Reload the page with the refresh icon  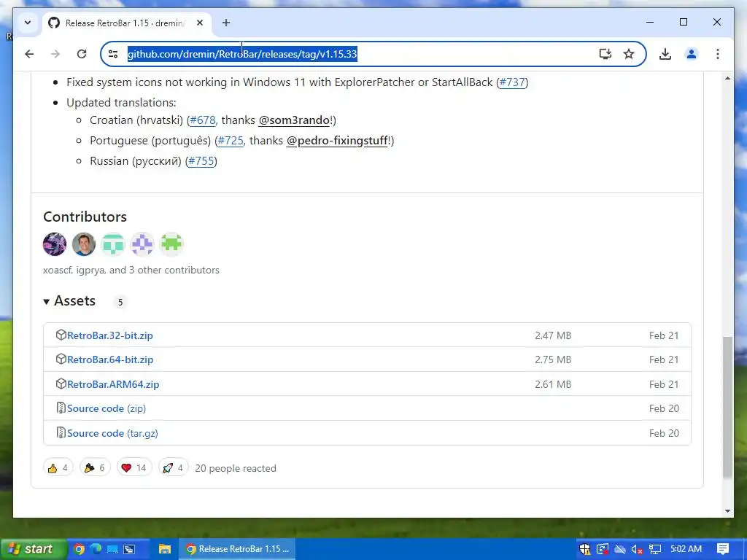[x=82, y=54]
